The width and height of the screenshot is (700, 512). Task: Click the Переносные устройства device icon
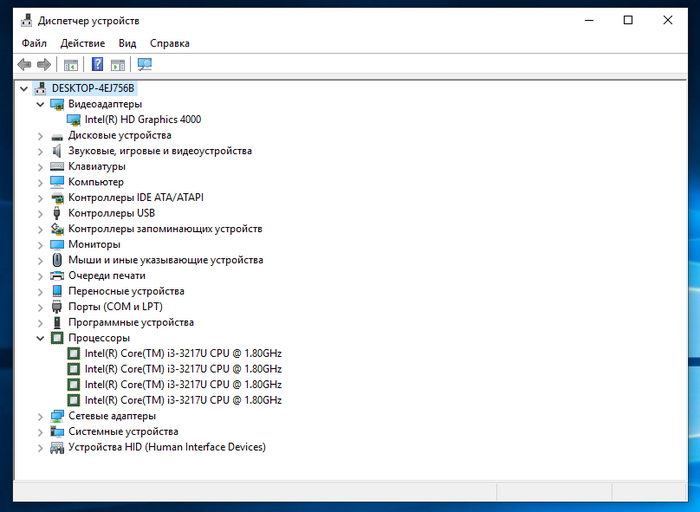tap(57, 291)
